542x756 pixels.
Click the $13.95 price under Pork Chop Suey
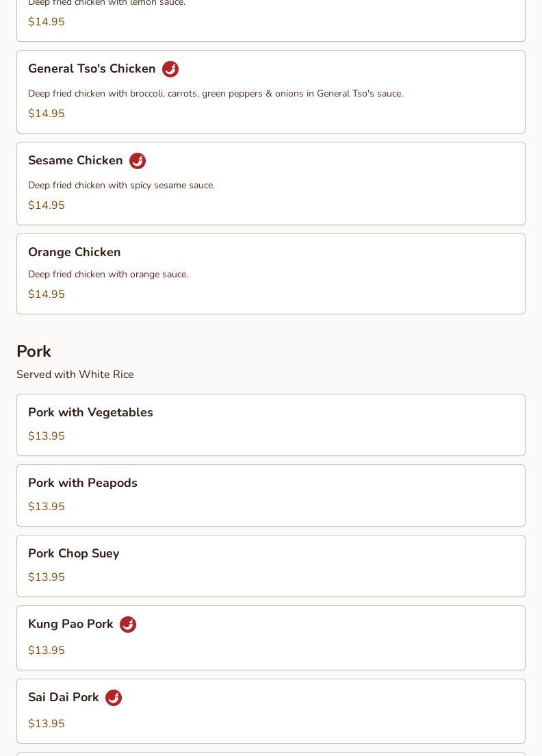click(x=47, y=577)
